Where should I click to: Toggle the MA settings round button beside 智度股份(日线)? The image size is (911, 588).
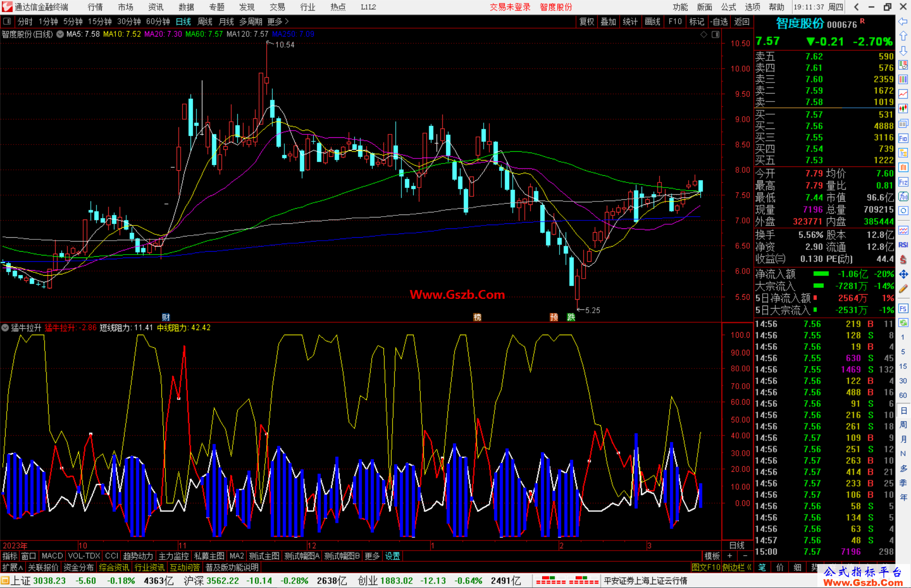[60, 34]
